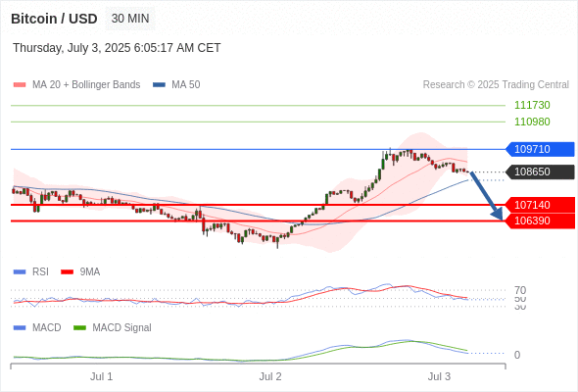Click the MACD Signal green legend swatch
This screenshot has width=578, height=392.
pos(79,328)
